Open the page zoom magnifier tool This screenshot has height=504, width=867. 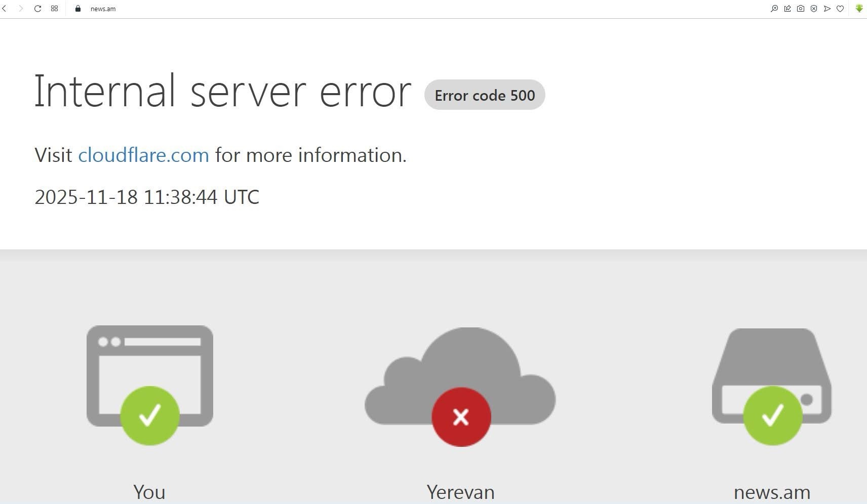click(x=774, y=9)
